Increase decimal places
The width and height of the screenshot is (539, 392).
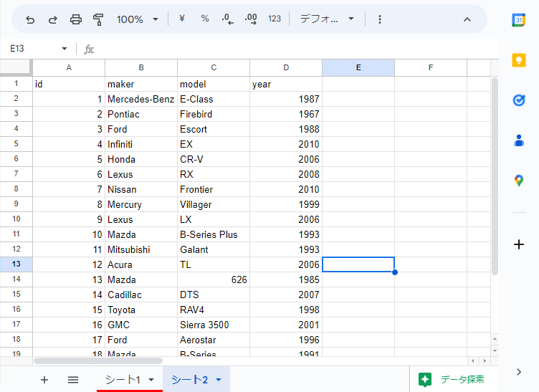coord(251,19)
